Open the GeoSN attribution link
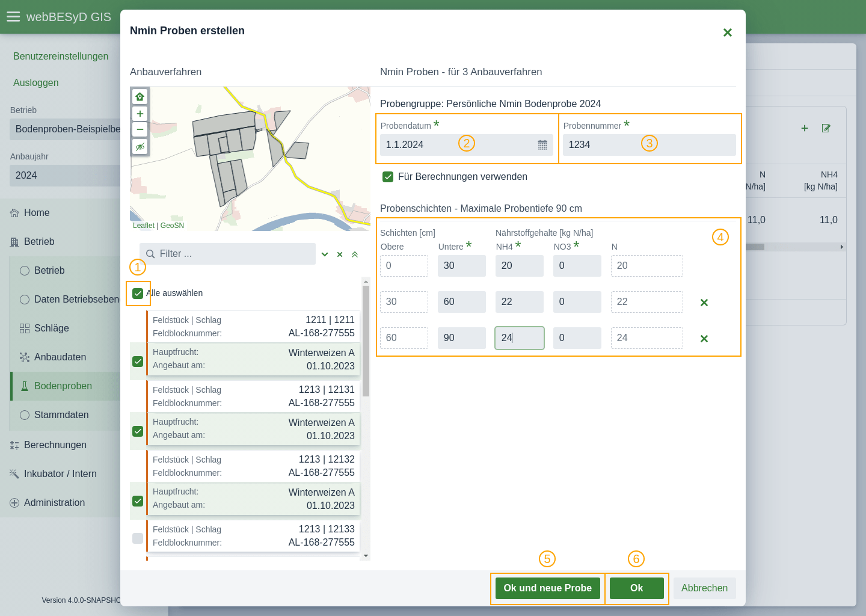This screenshot has height=616, width=866. click(172, 226)
